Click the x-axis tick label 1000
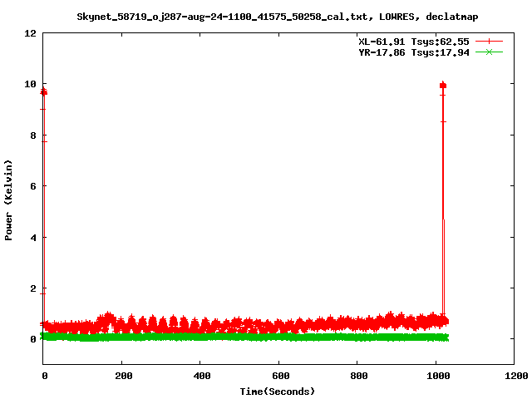This screenshot has width=532, height=399. 438,376
